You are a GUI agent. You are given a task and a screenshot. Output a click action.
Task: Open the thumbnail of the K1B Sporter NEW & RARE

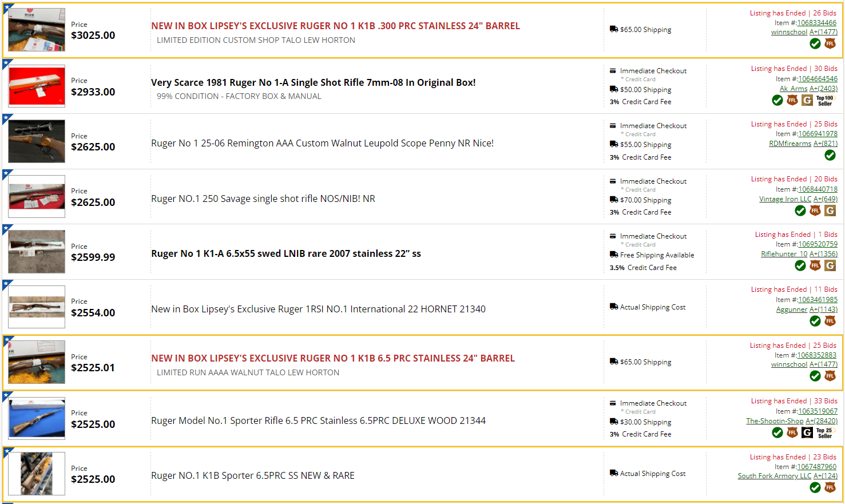point(37,474)
